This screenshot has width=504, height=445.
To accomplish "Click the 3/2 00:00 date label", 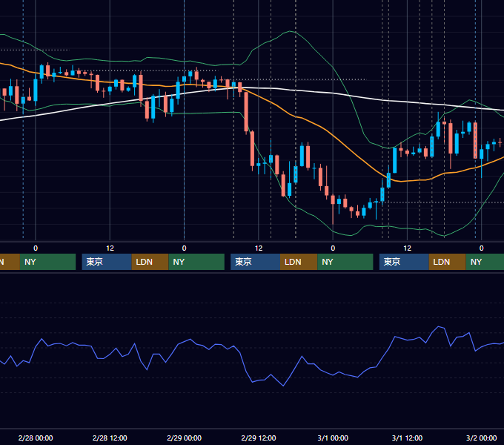I will coord(481,438).
